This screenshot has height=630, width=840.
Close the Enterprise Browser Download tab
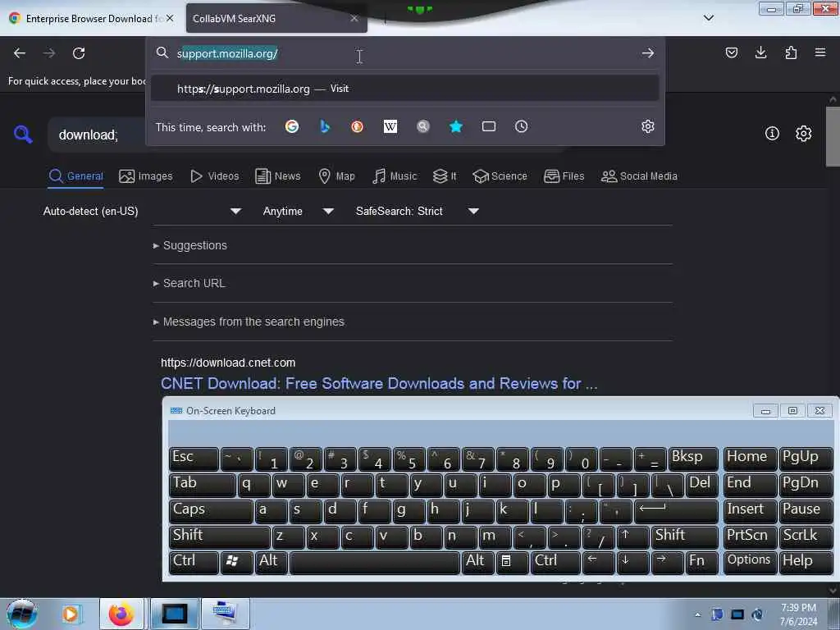click(170, 18)
